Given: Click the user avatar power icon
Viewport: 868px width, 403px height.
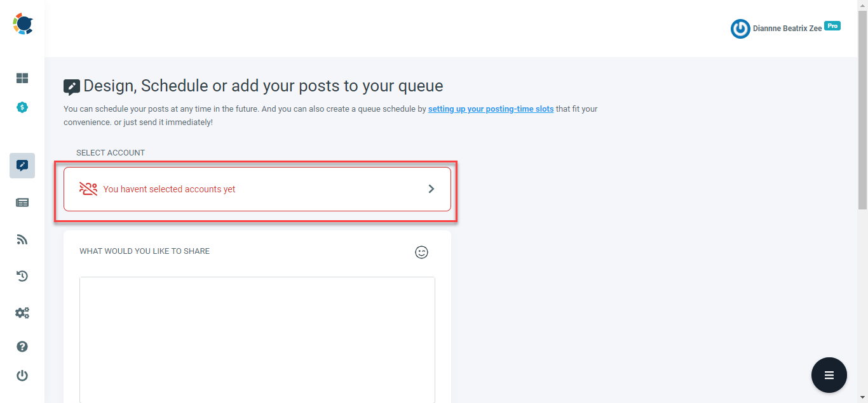Looking at the screenshot, I should click(x=740, y=29).
